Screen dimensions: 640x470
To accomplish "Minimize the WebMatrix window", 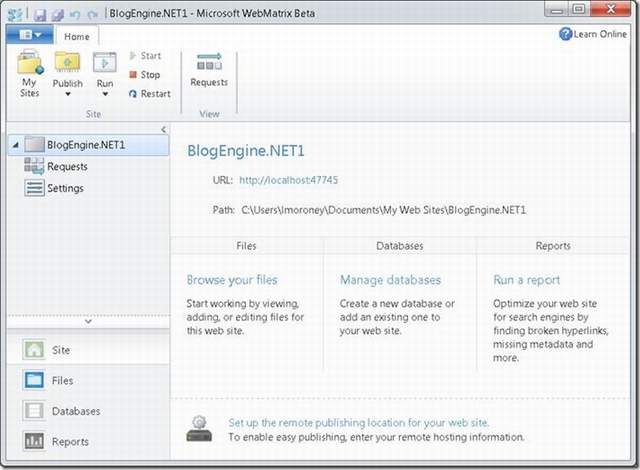I will click(556, 9).
